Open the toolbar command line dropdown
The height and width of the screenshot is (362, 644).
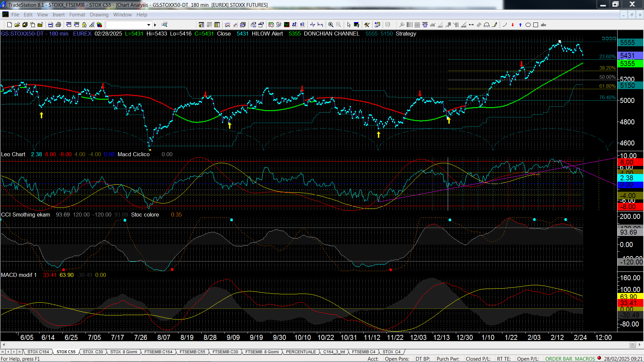[x=149, y=25]
